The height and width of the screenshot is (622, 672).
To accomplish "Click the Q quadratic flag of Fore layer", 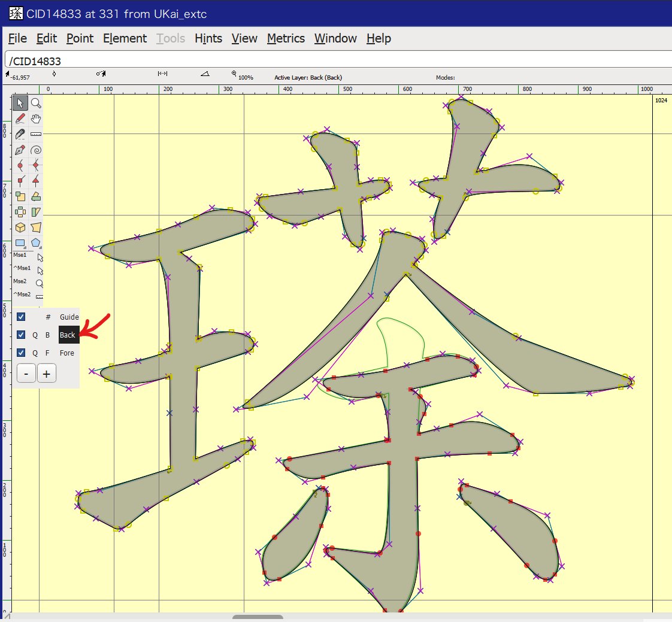I will (35, 353).
